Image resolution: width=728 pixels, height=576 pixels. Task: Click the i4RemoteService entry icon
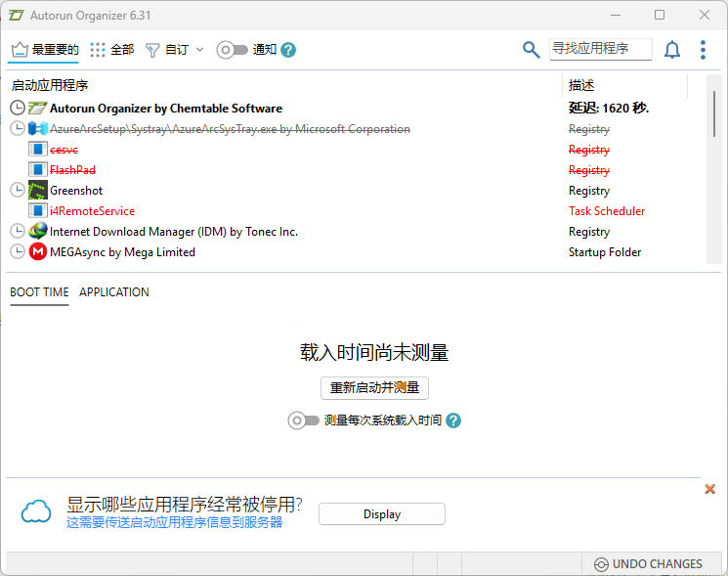pyautogui.click(x=37, y=210)
